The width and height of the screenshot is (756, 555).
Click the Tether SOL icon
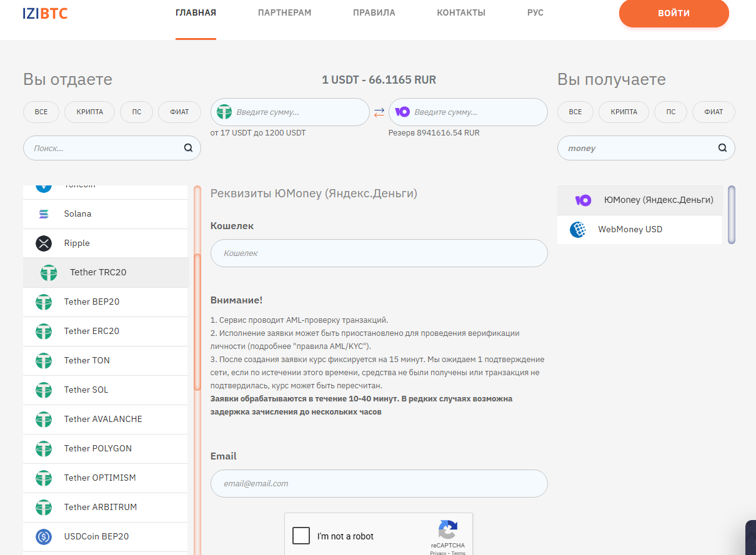point(44,390)
